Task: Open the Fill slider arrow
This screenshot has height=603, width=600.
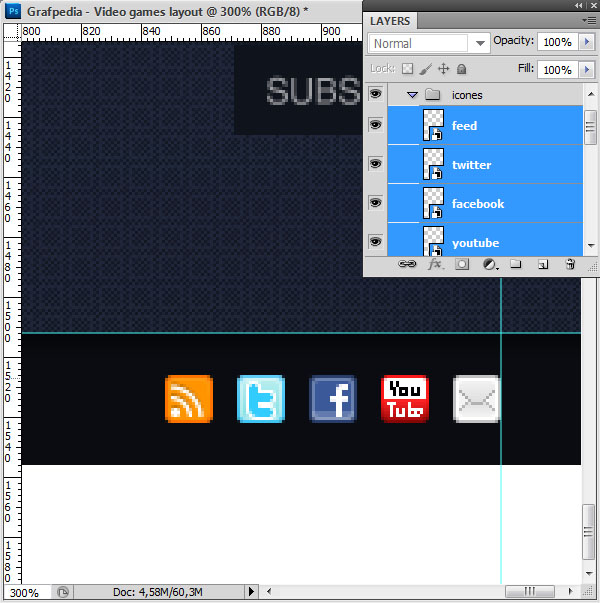Action: pyautogui.click(x=587, y=70)
